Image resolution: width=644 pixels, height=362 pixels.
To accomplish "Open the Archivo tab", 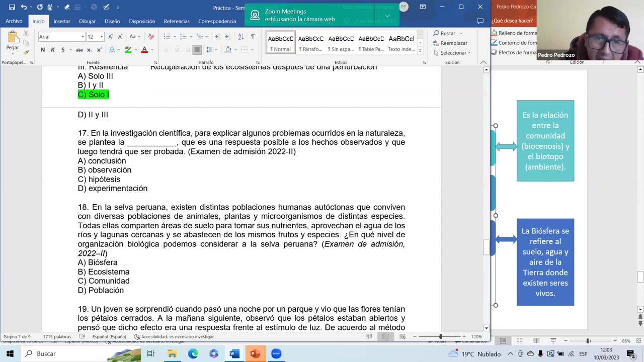I will [14, 21].
